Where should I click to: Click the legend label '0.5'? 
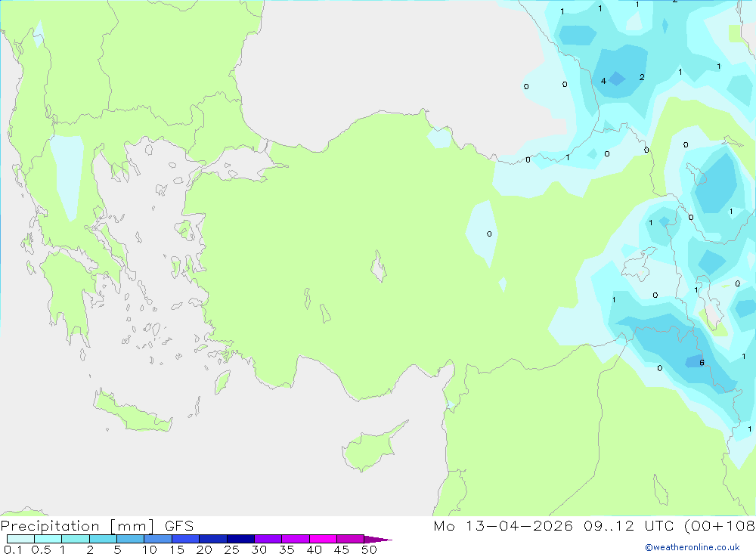coord(41,549)
